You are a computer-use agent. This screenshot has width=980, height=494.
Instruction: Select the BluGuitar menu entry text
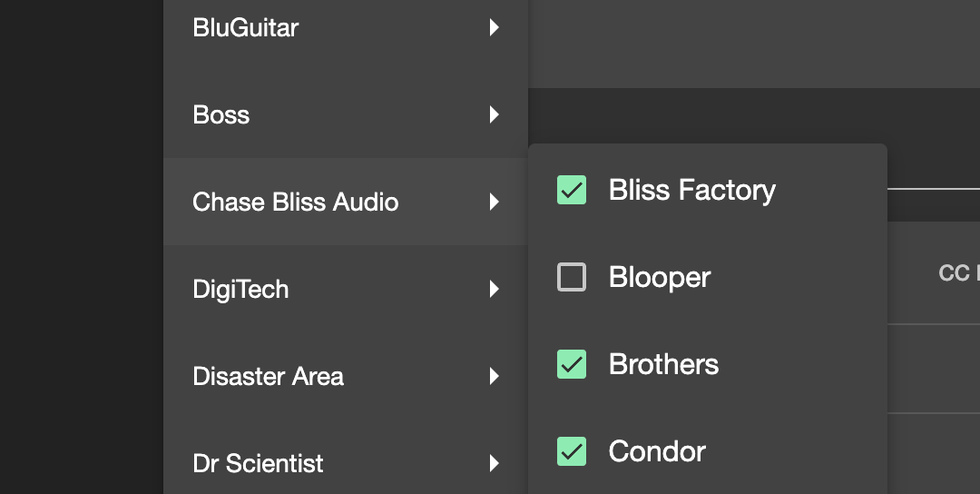click(246, 28)
